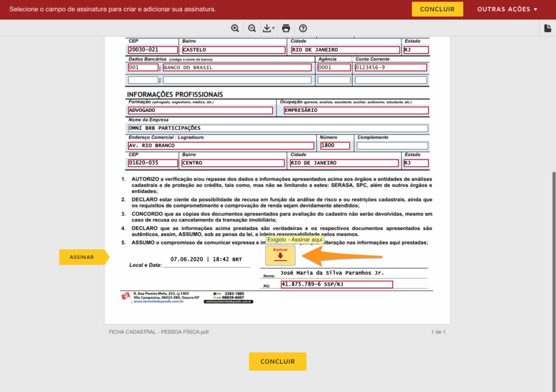Click the Nome da Empresa field
556x392 pixels.
(x=278, y=128)
